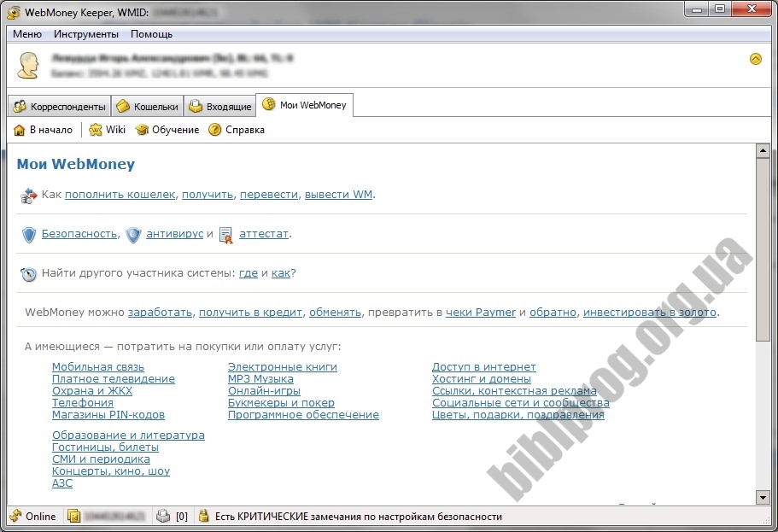Click the padlock security warning icon

[x=203, y=516]
